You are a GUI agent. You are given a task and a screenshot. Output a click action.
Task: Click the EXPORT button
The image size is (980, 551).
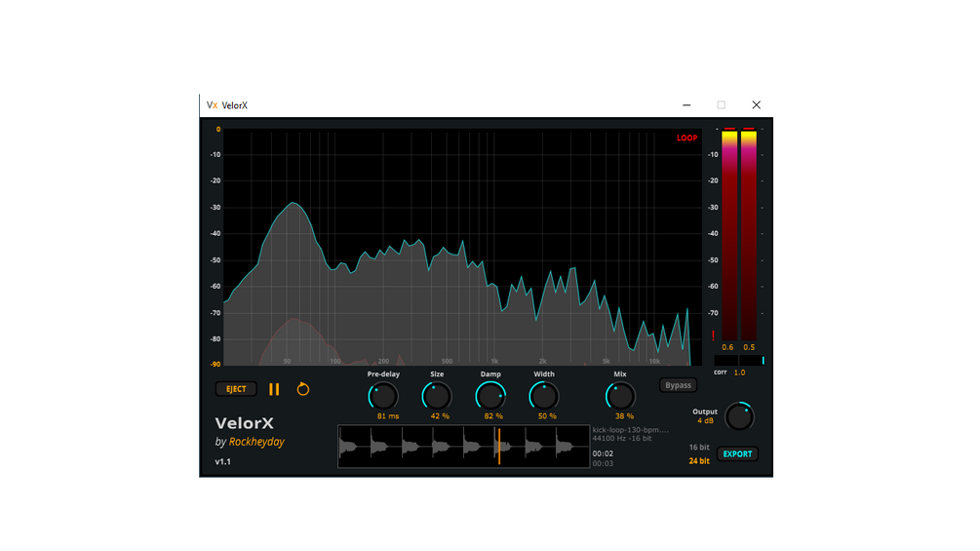(x=737, y=454)
